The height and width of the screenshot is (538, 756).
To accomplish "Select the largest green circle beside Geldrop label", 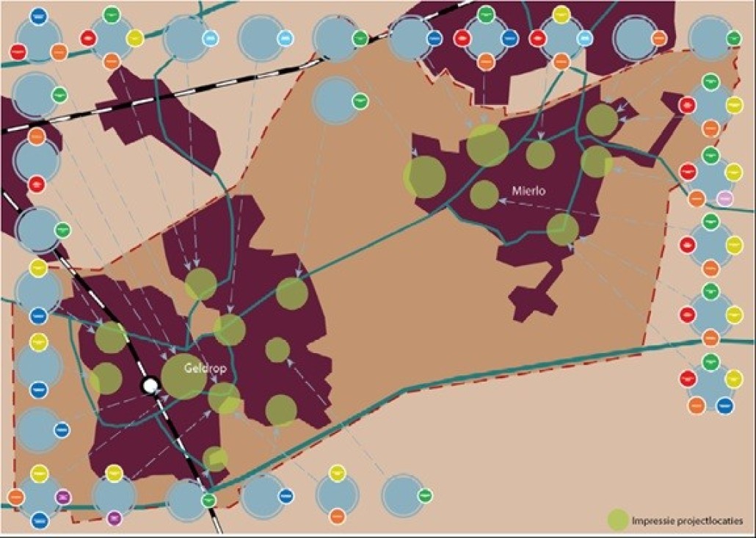I will pos(183,377).
